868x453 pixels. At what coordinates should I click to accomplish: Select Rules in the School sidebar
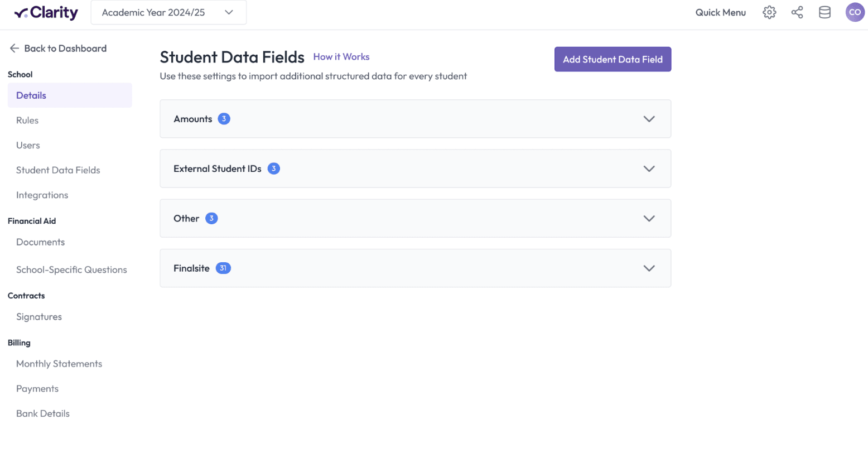click(x=27, y=120)
